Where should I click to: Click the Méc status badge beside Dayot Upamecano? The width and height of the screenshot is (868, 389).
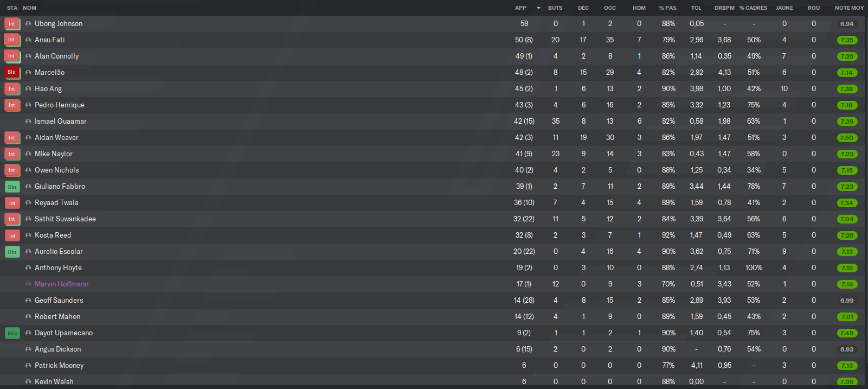click(12, 333)
